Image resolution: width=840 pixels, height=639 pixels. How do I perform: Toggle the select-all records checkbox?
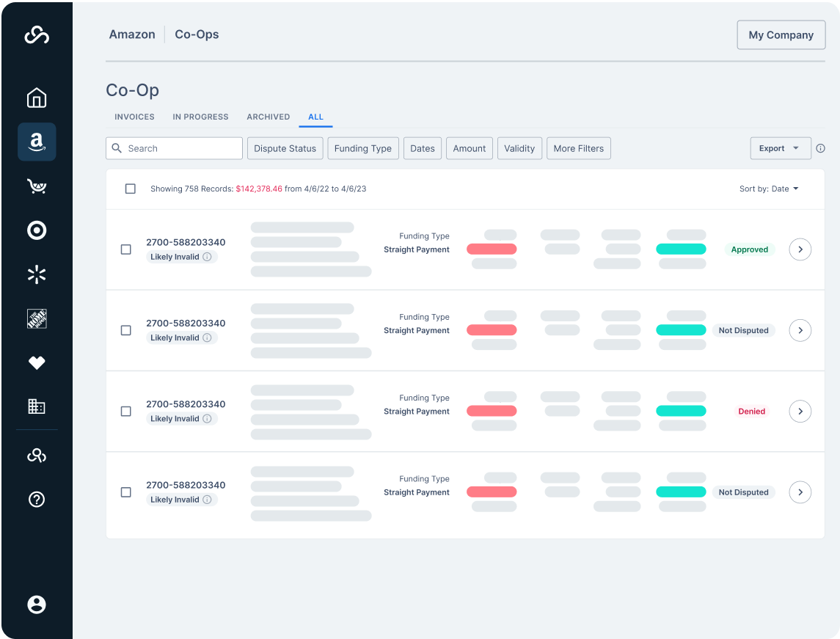pyautogui.click(x=131, y=189)
